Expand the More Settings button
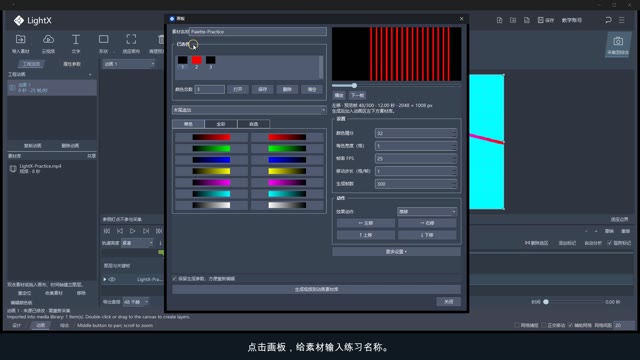 point(396,252)
